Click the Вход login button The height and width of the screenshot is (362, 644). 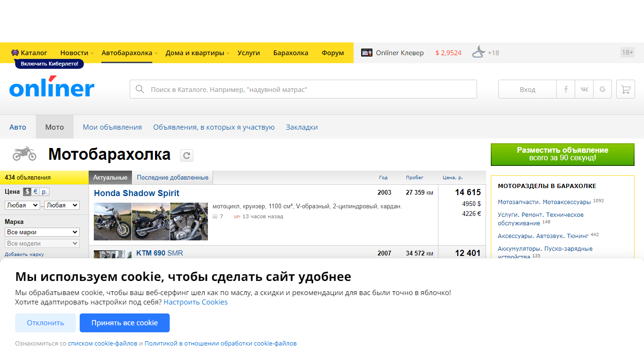click(528, 89)
